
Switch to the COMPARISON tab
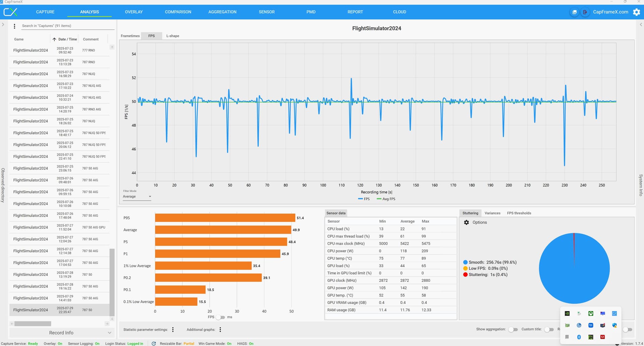(x=178, y=12)
